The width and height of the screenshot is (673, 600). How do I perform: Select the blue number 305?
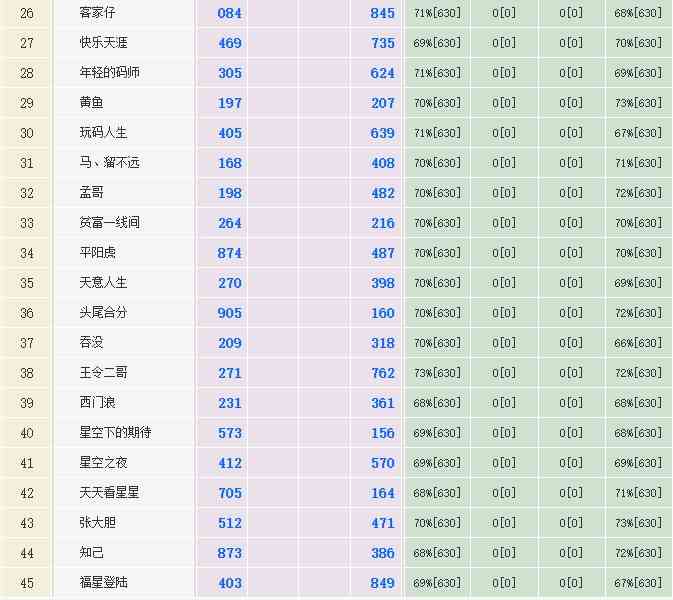[x=230, y=73]
